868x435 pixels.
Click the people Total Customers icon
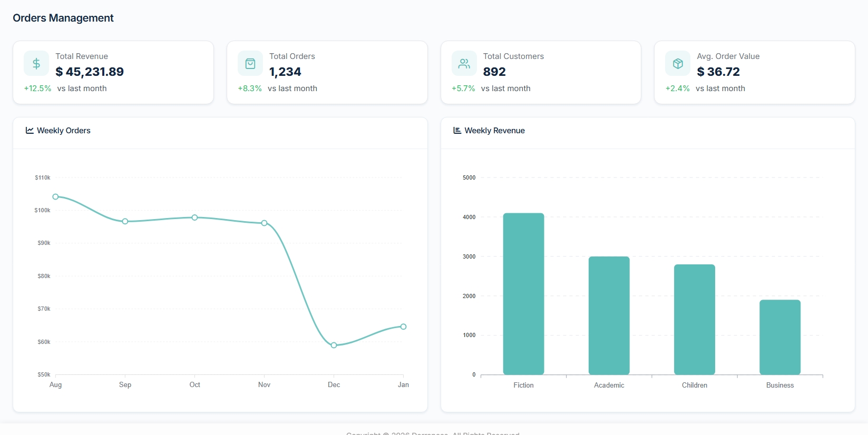coord(464,64)
